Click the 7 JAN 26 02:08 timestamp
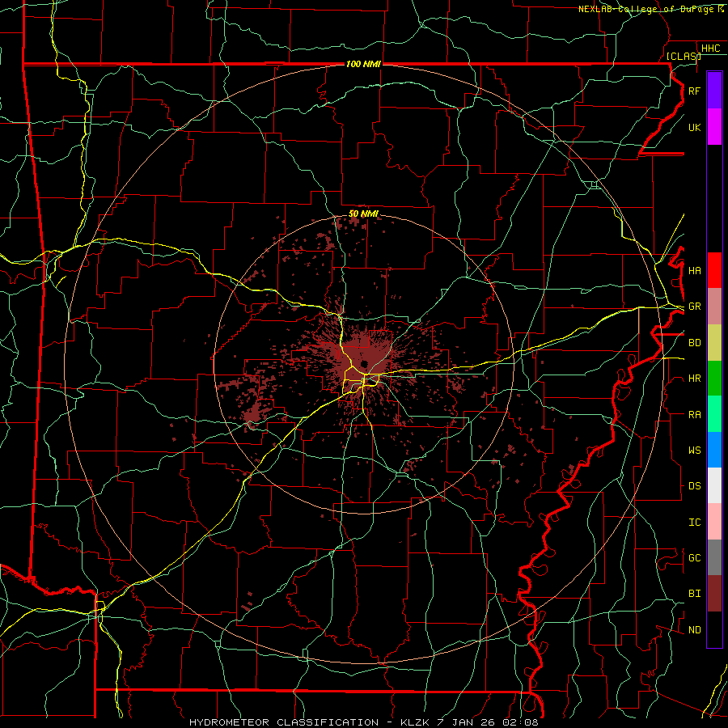 tap(488, 722)
